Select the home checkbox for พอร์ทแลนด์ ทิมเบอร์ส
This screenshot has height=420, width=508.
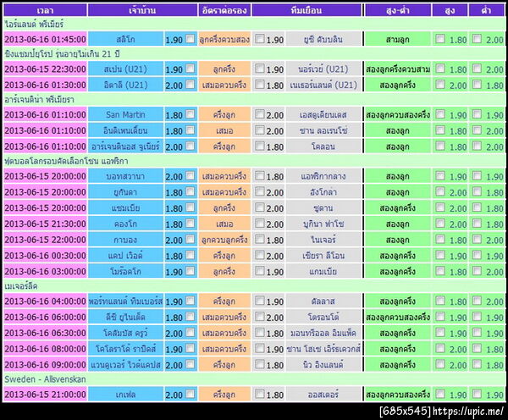pos(190,301)
